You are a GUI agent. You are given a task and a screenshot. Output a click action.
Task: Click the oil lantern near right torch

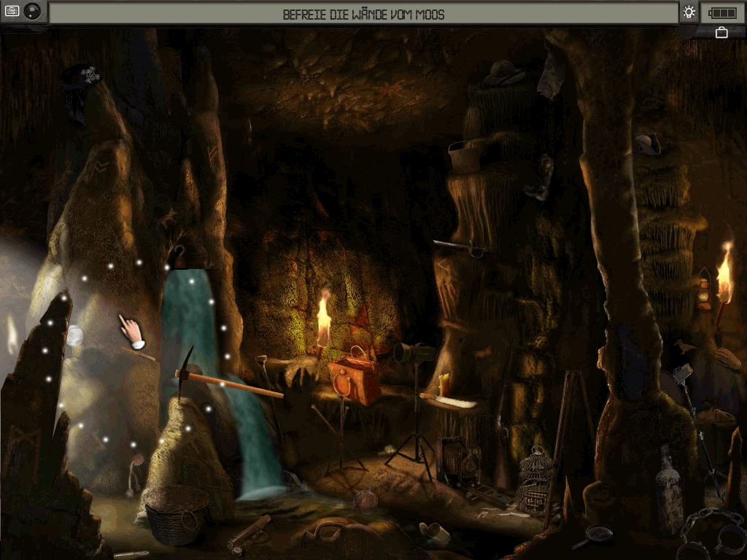point(704,289)
